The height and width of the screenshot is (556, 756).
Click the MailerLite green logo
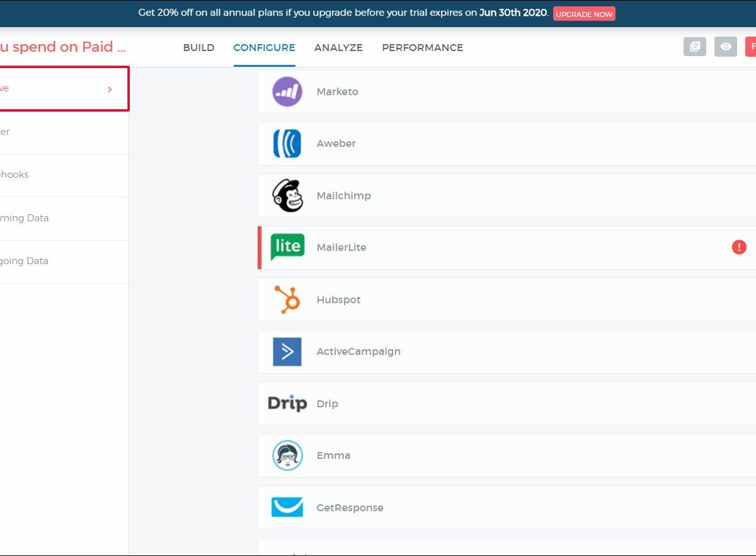point(287,247)
